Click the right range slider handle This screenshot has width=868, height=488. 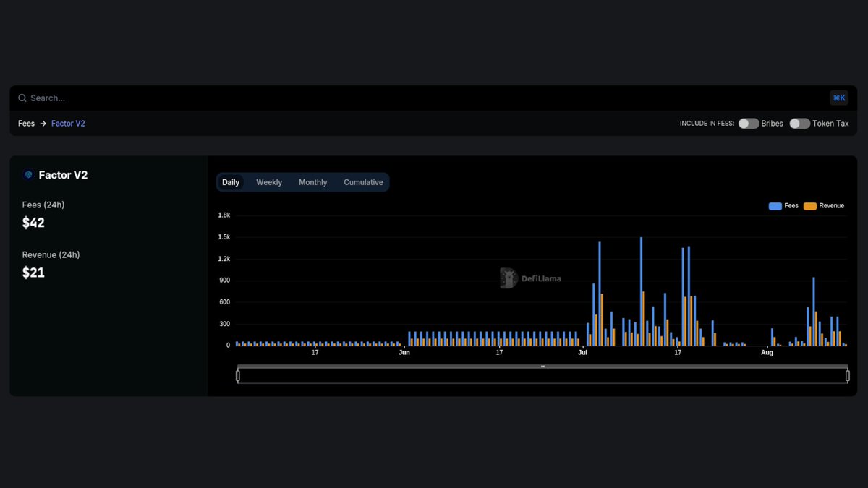coord(848,375)
